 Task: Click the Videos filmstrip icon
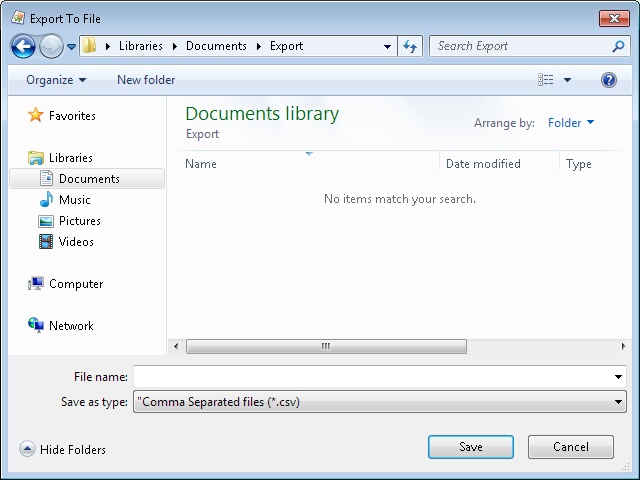click(46, 242)
